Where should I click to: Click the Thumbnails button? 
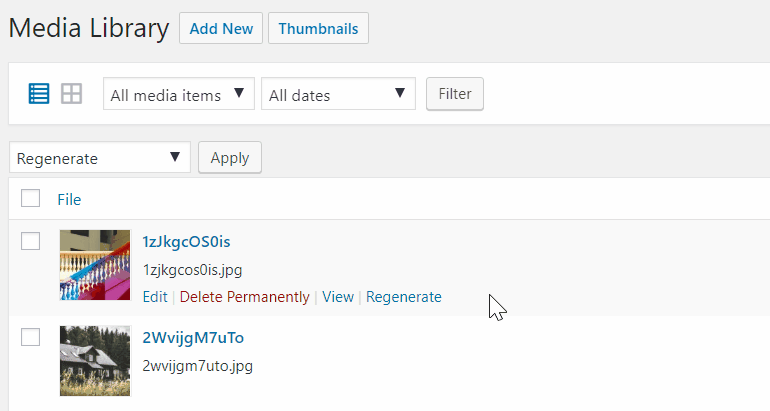pyautogui.click(x=318, y=28)
